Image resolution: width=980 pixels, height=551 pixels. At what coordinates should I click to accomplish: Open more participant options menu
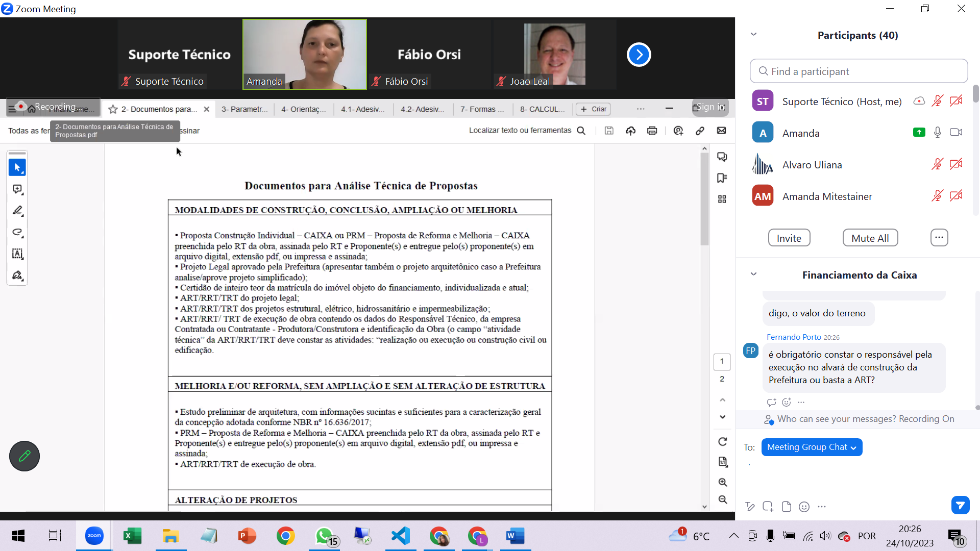[939, 238]
